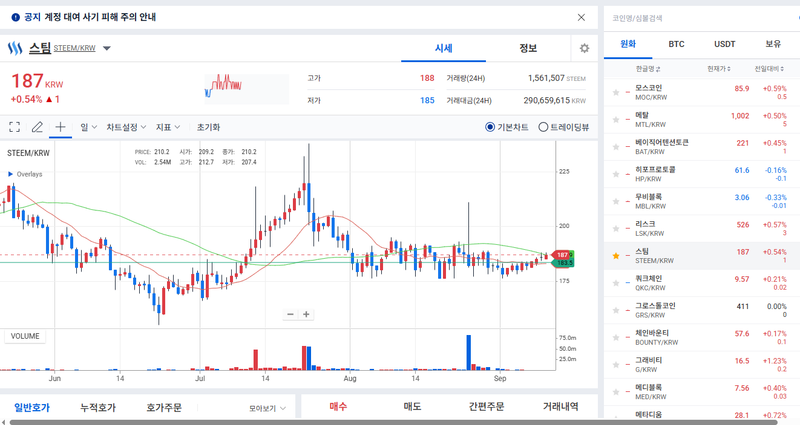Star the 메디블록 MED/KRW row
This screenshot has height=425, width=800.
pos(616,392)
